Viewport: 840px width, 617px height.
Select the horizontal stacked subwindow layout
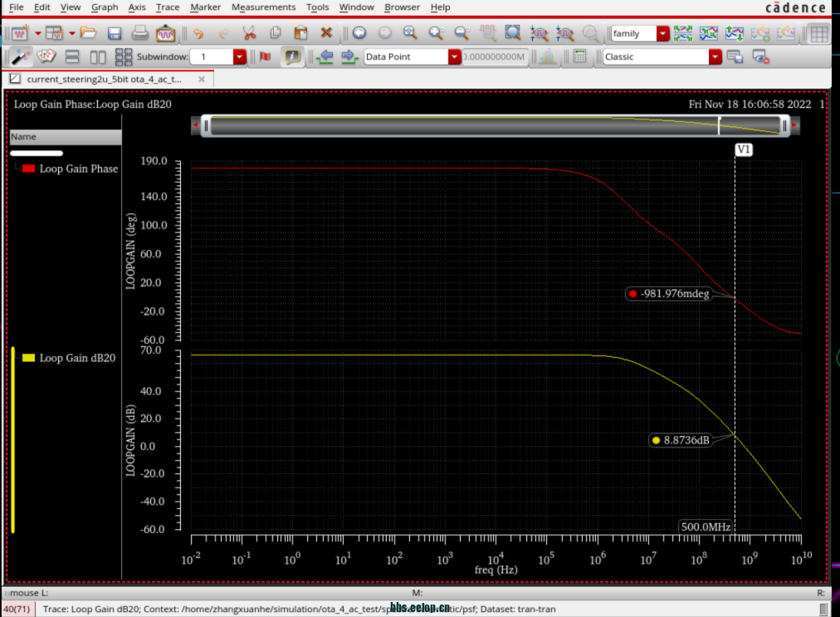coord(71,56)
